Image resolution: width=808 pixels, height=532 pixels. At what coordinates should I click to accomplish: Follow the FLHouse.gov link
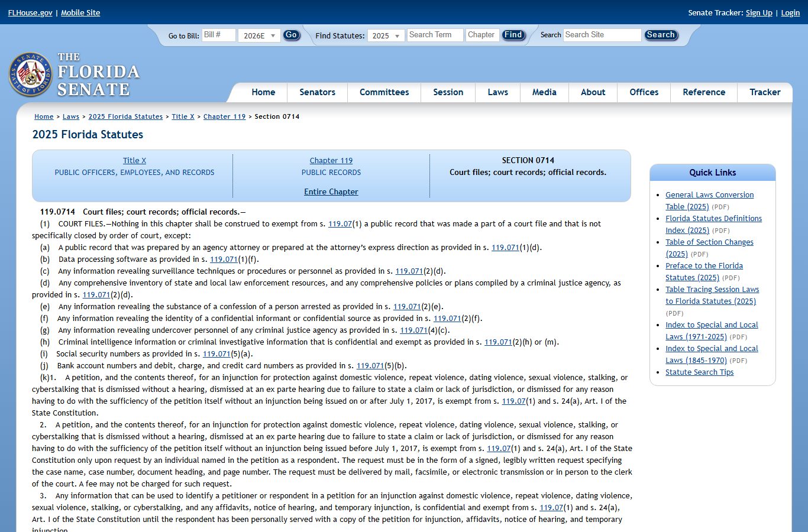[x=30, y=12]
